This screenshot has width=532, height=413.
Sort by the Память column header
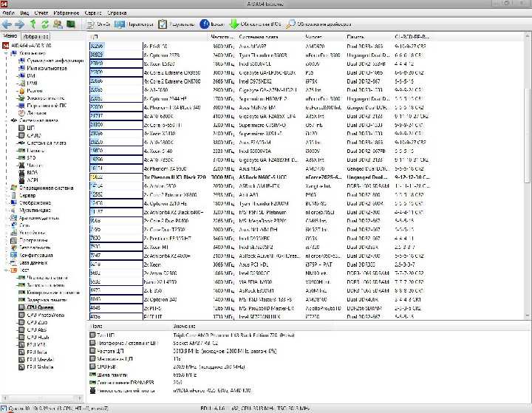click(369, 37)
